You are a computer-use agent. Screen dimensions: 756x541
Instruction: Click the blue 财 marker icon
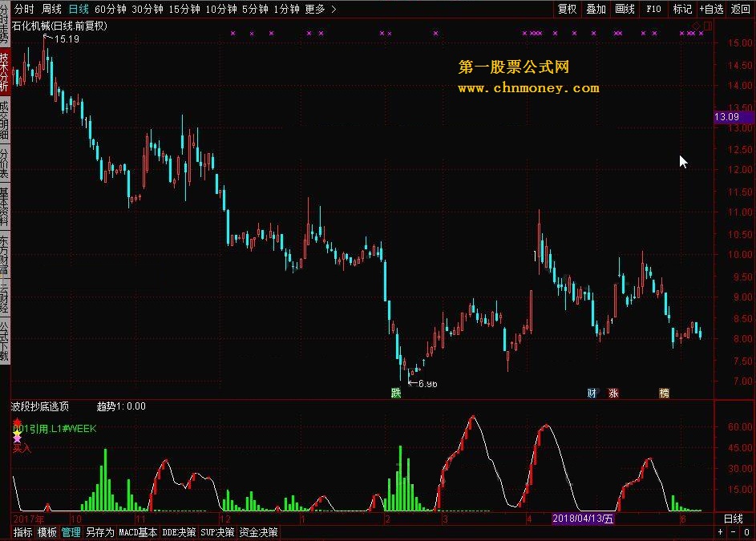tap(592, 393)
